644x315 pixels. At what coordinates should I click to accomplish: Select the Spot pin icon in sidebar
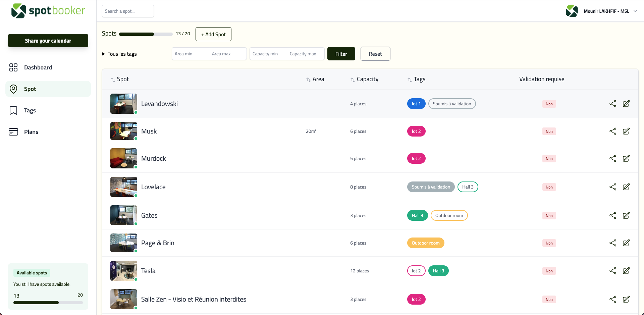pos(13,89)
